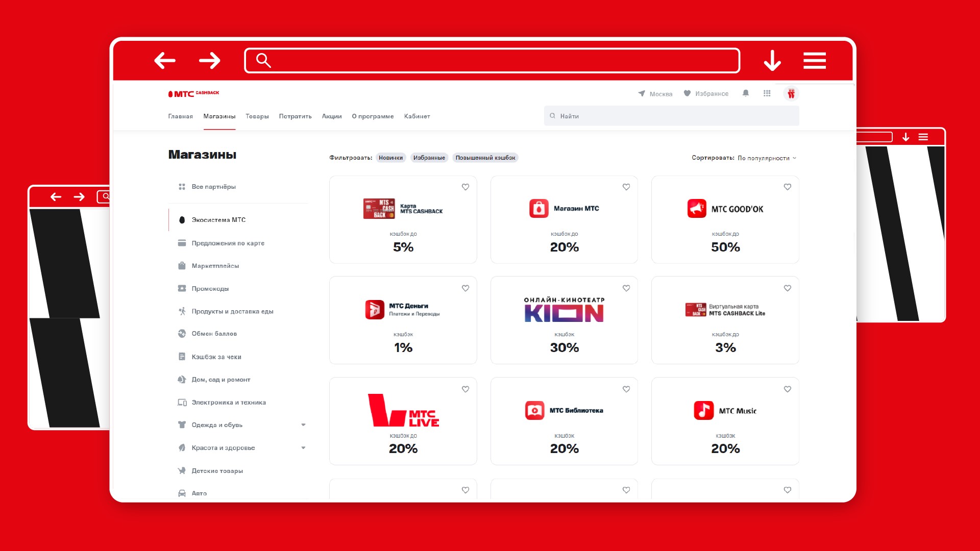This screenshot has height=551, width=980.
Task: Favorite the KION card heart
Action: [626, 288]
